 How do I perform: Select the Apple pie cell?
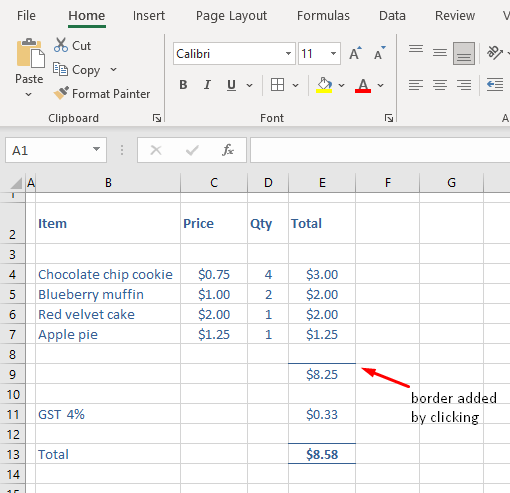[108, 334]
